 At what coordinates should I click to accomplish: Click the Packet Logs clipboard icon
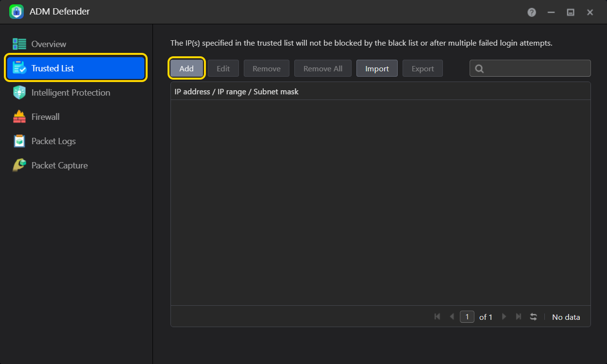point(19,141)
